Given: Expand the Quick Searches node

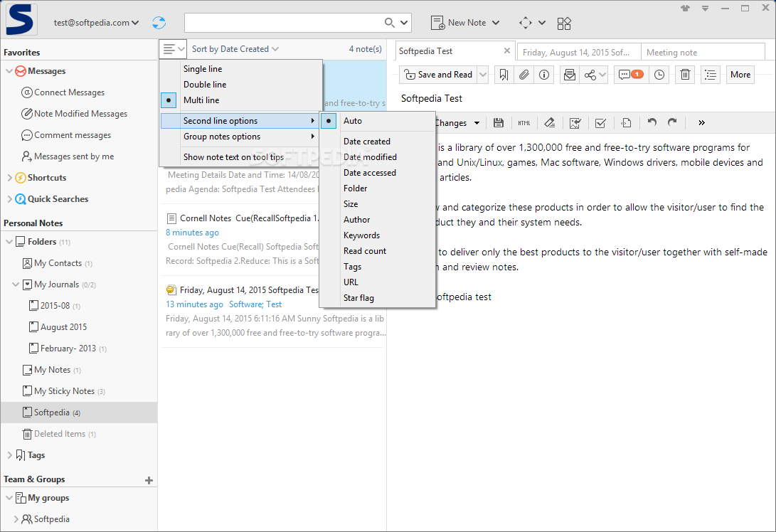Looking at the screenshot, I should pyautogui.click(x=9, y=199).
